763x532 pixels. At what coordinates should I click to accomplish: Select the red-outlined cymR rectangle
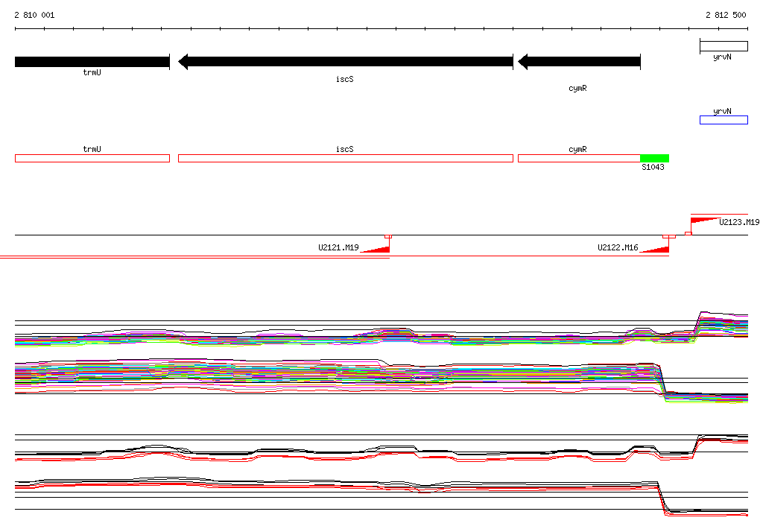[579, 158]
